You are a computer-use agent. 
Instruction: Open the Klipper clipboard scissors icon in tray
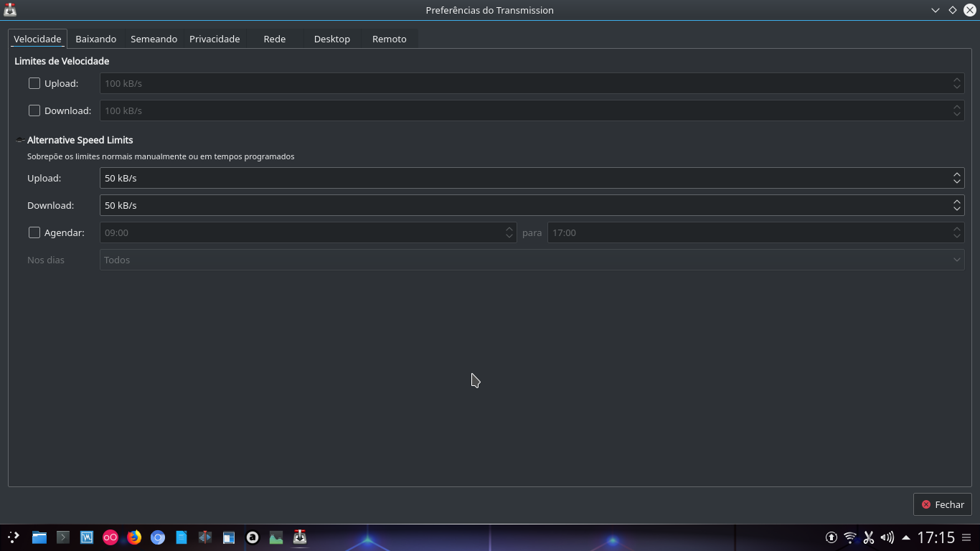[x=868, y=537]
